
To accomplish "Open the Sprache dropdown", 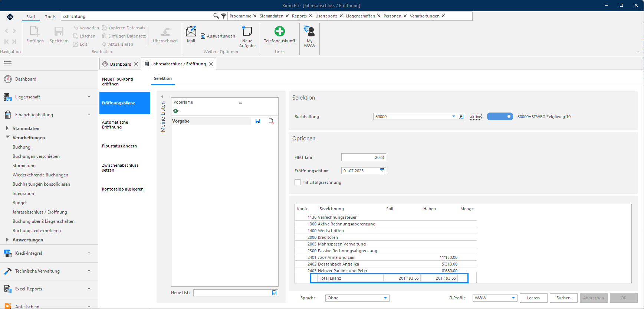I will tap(385, 298).
